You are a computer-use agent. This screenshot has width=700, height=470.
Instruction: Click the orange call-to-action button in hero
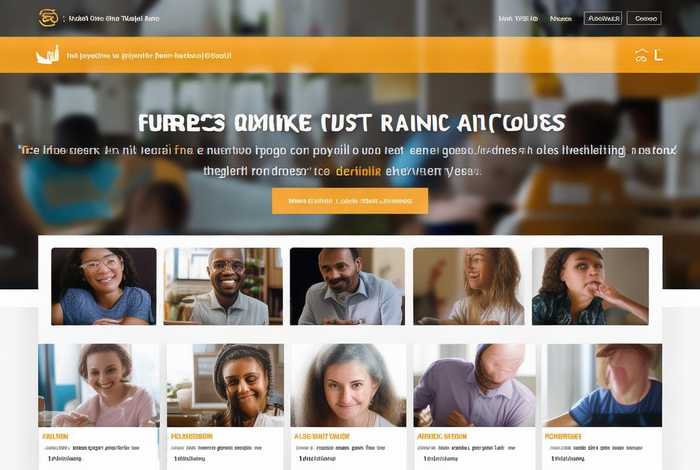coord(350,201)
